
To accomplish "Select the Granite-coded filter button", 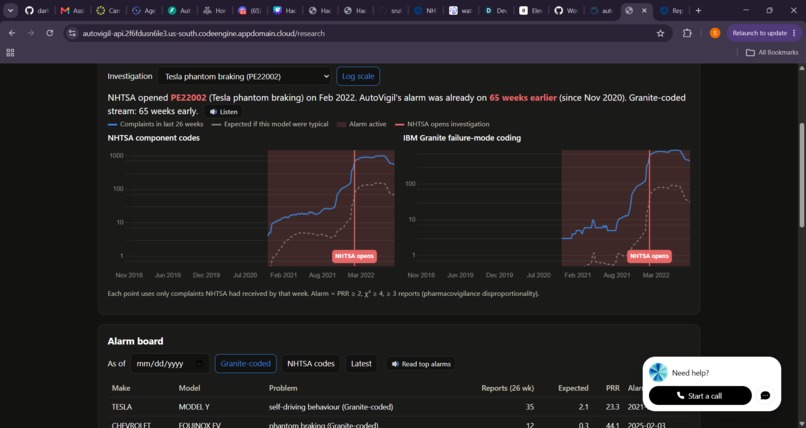I will tap(245, 364).
